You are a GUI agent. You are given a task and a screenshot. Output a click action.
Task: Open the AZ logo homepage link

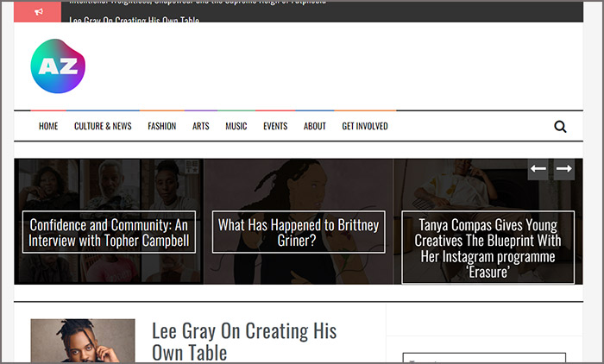point(58,66)
